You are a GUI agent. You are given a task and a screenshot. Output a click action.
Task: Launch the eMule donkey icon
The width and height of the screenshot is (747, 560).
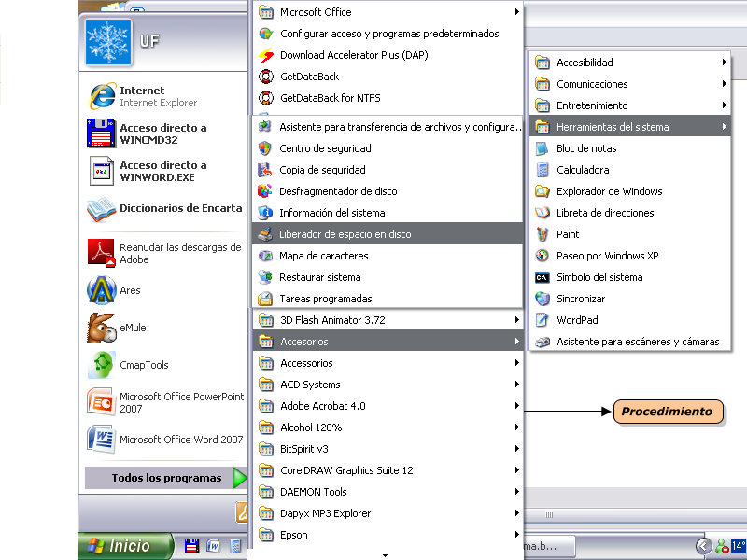pos(101,328)
